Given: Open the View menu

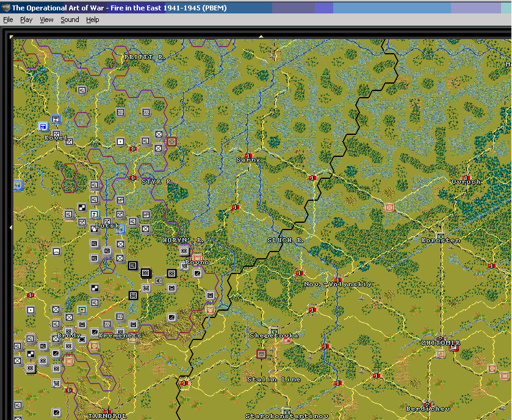Looking at the screenshot, I should click(46, 20).
